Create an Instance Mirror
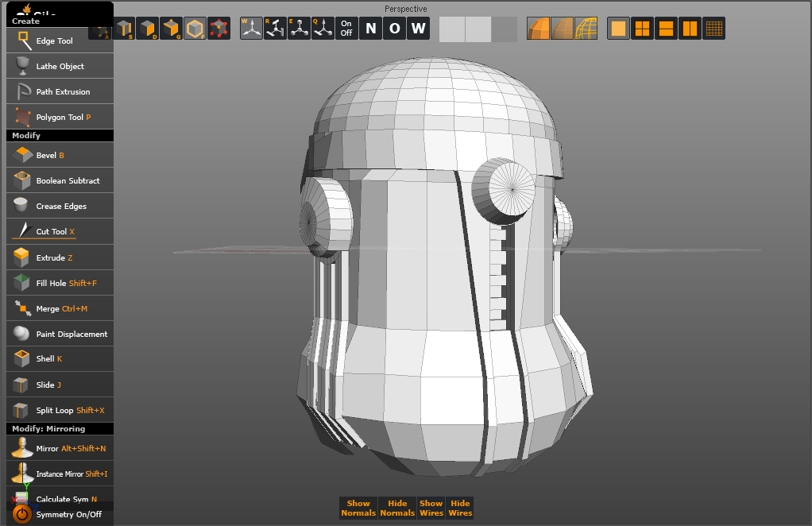The width and height of the screenshot is (812, 526). click(60, 474)
